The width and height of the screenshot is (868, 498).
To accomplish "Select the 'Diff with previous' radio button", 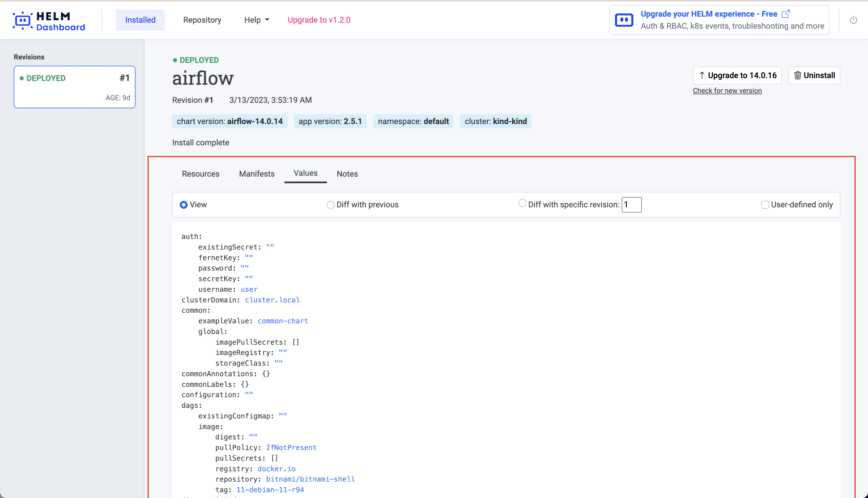I will 330,204.
